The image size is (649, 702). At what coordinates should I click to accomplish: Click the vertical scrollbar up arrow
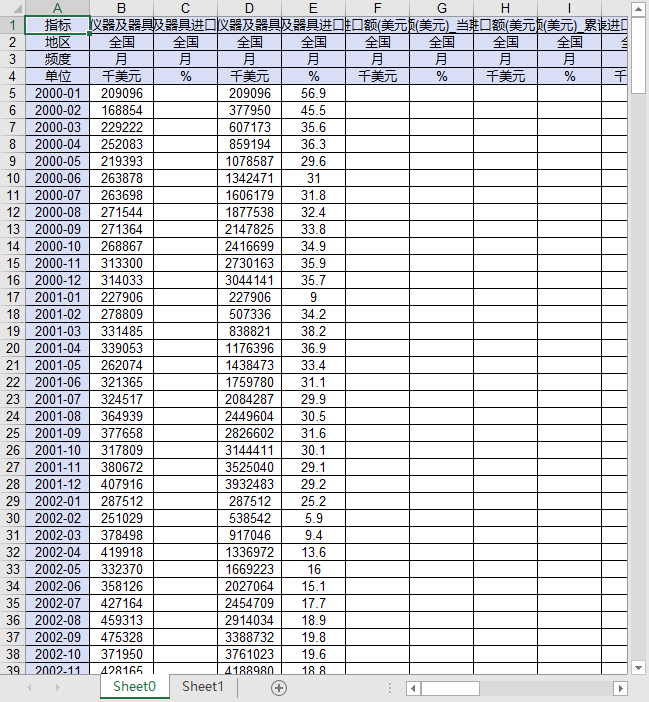click(638, 9)
